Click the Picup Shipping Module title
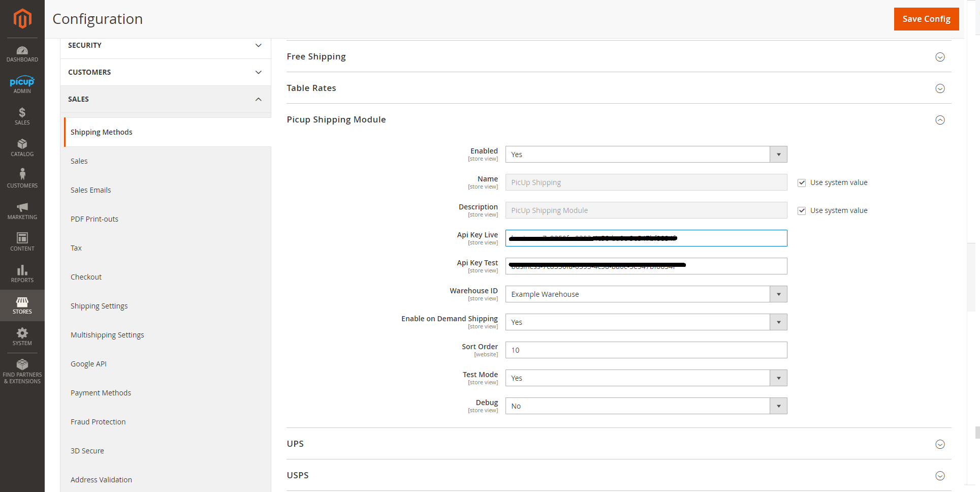This screenshot has height=492, width=980. pos(336,119)
